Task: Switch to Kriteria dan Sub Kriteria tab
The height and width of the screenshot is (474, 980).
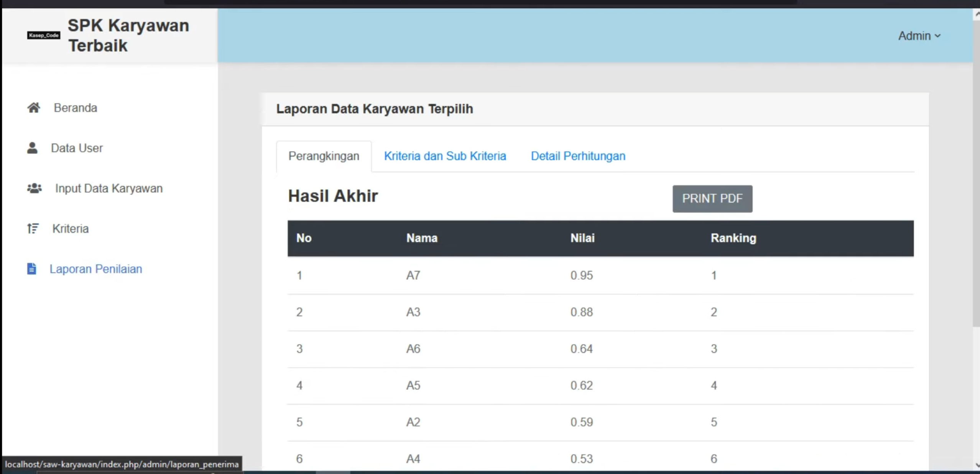Action: point(445,156)
